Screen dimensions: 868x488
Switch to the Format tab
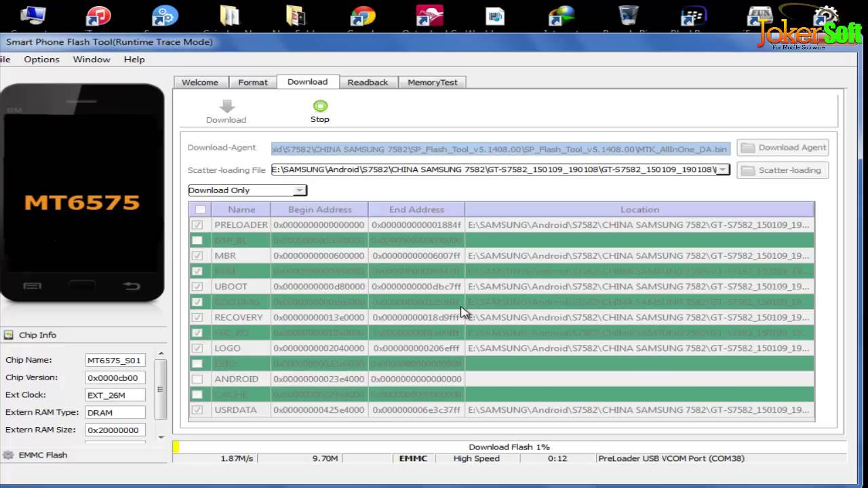coord(253,82)
